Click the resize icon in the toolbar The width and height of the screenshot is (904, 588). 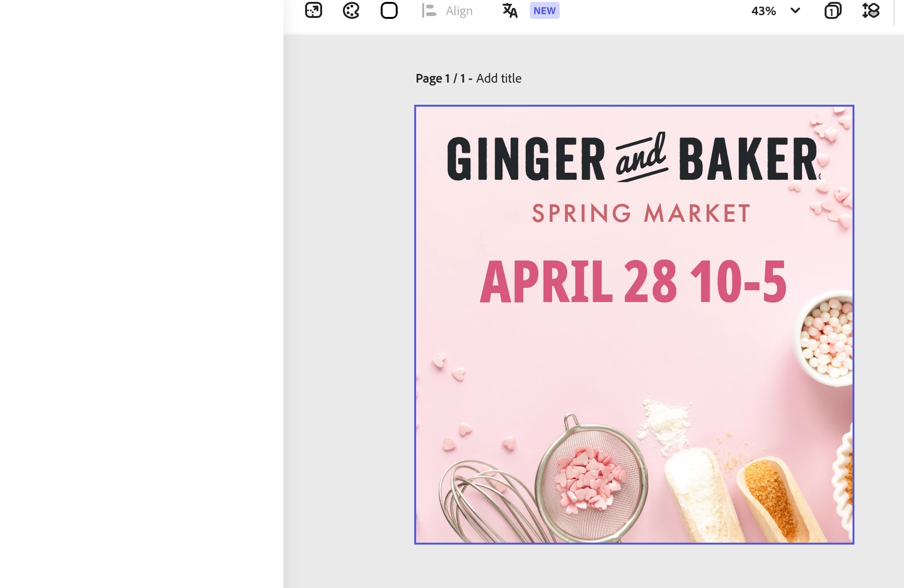coord(314,10)
